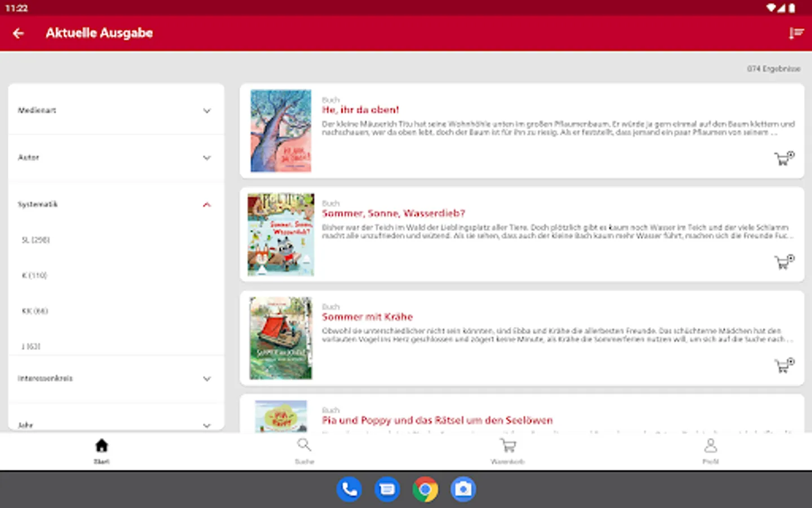The width and height of the screenshot is (812, 508).
Task: Add 'Sommer, Sonne, Wasserdieb?' to cart
Action: tap(784, 262)
